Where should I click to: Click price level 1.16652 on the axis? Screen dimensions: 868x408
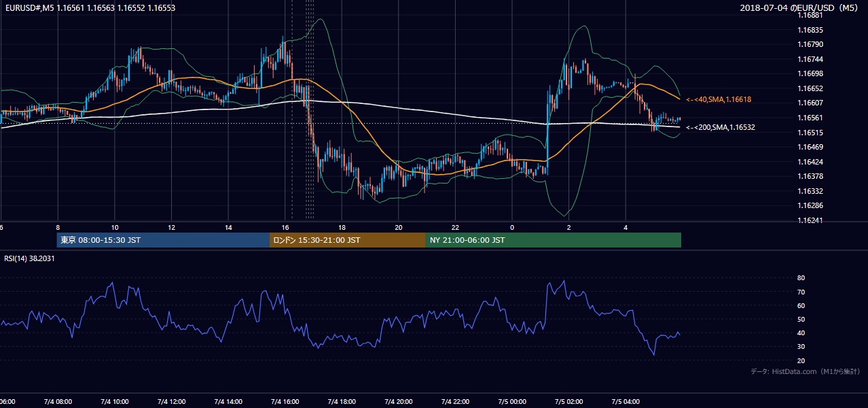(x=810, y=88)
